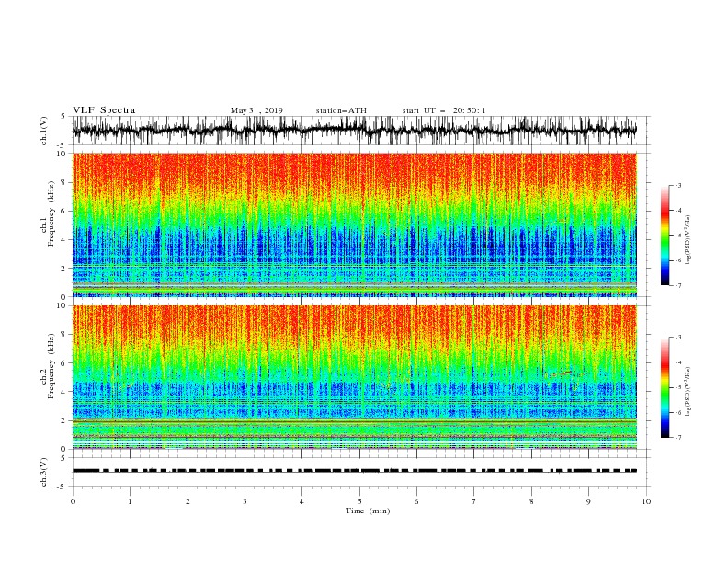Select the "start UT = 20:50: 1" text
728x563 pixels.
pos(444,110)
